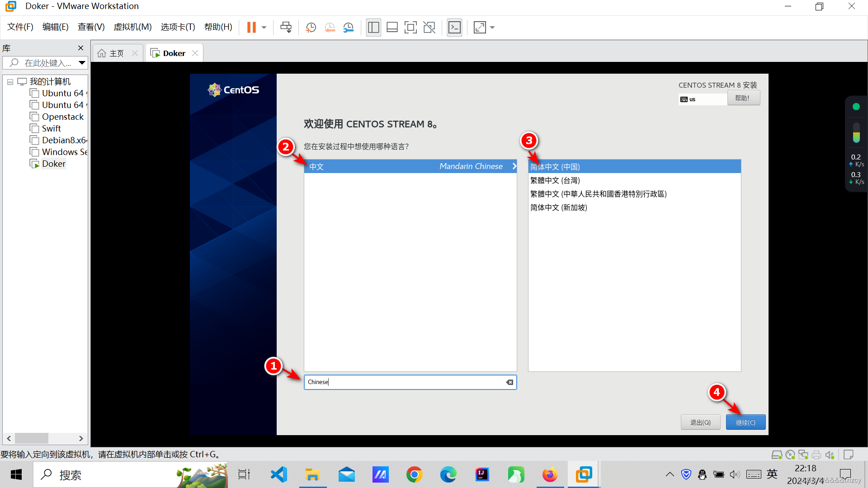This screenshot has width=868, height=488.
Task: Click the 继续(C) button
Action: click(x=745, y=422)
